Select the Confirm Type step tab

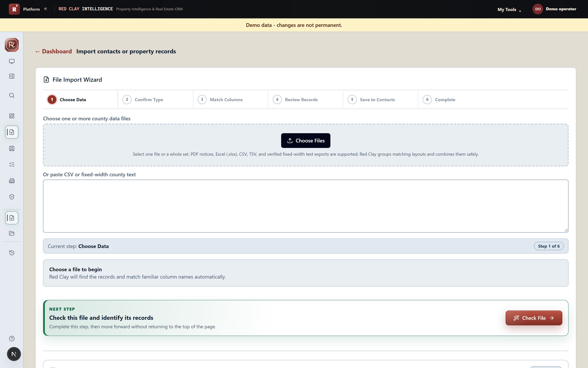pos(155,100)
